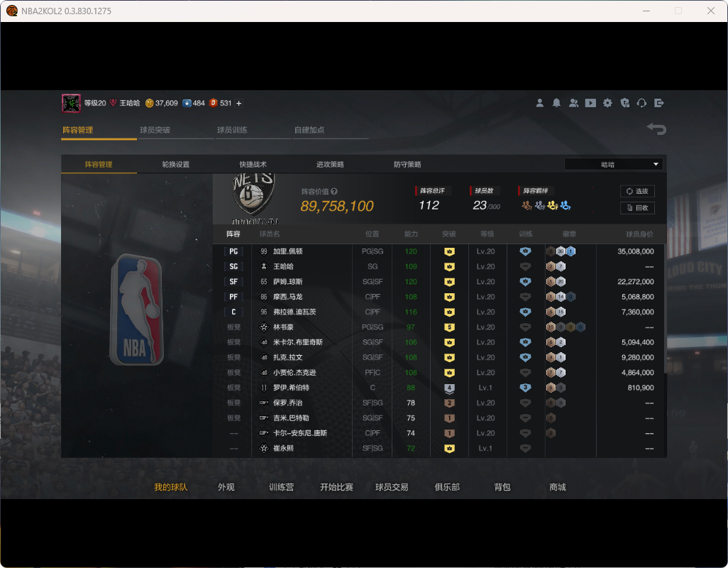Click the video playback icon in top bar
Screen dimensions: 728x568
(x=590, y=103)
